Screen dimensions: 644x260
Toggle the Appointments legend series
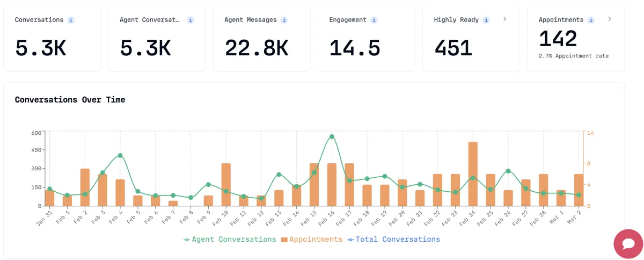click(311, 240)
